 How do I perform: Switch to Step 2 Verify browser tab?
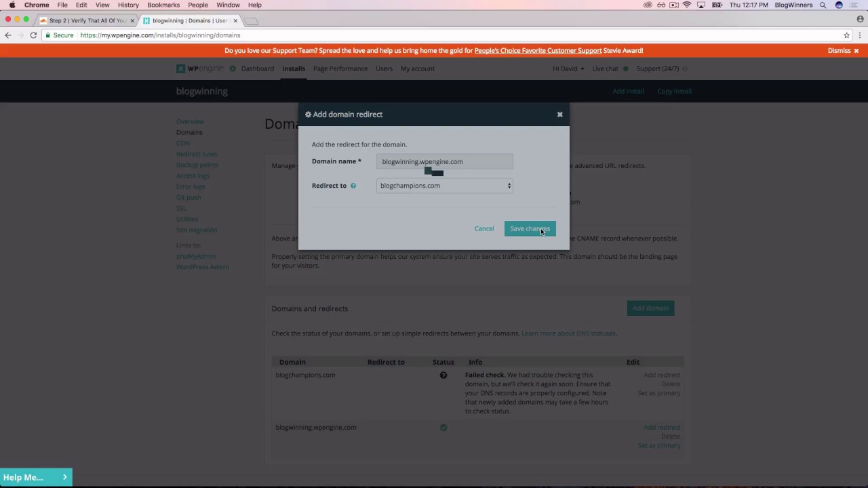coord(86,20)
